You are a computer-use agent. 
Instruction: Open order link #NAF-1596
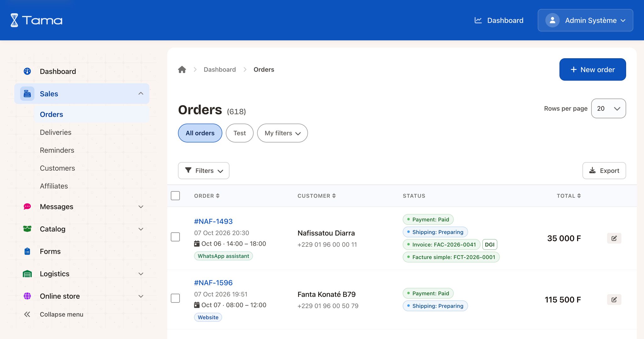click(213, 283)
